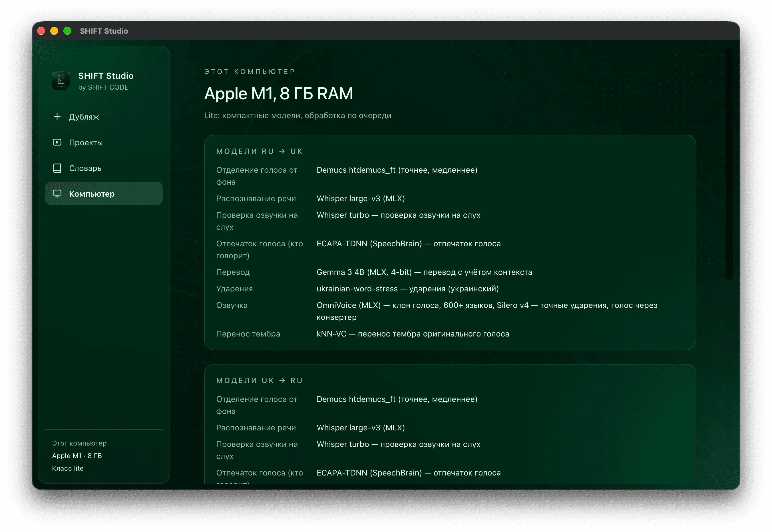Screen dimensions: 772x532
Task: Click ECAPA-TDNN (SpeechBrain) in UK → RU card
Action: (409, 473)
